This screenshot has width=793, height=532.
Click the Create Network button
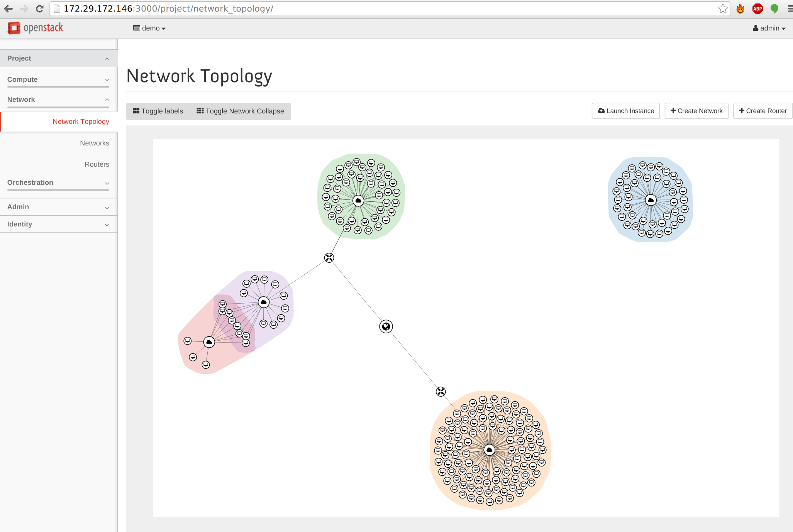pos(696,111)
